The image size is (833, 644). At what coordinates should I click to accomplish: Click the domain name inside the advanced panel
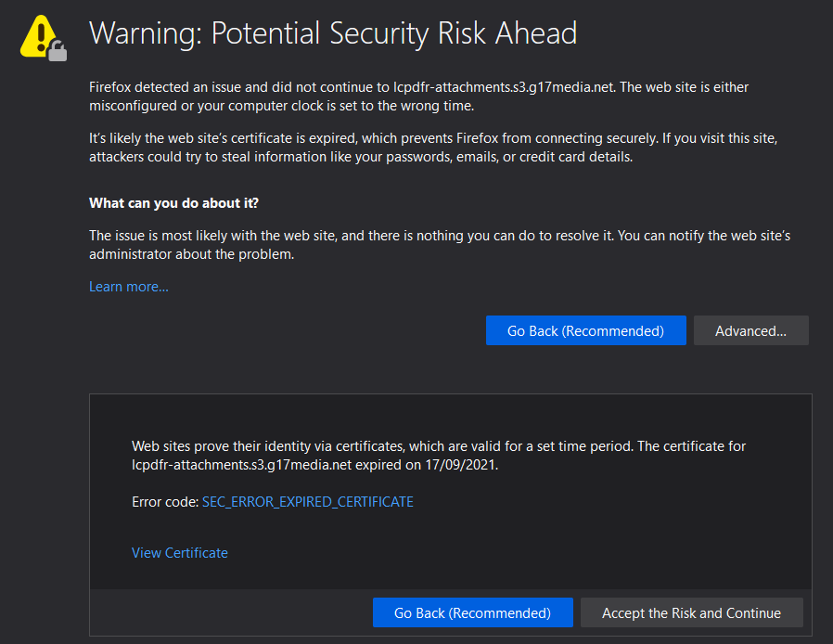coord(239,466)
